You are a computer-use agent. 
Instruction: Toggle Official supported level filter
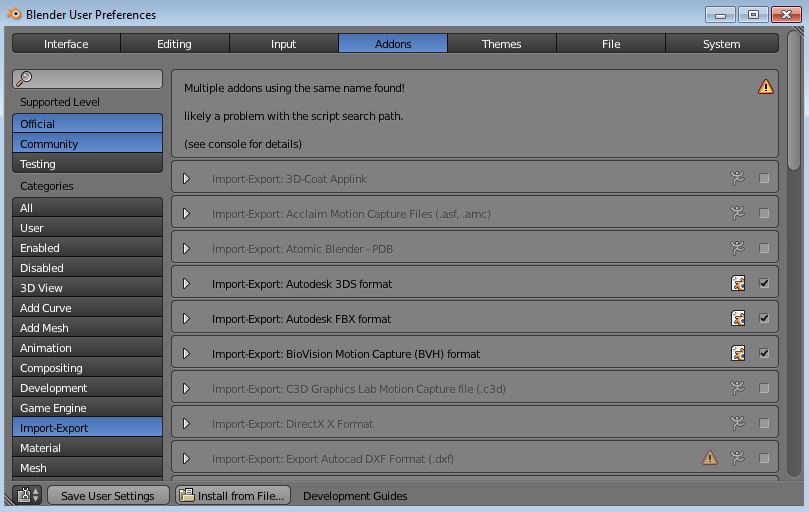point(87,123)
